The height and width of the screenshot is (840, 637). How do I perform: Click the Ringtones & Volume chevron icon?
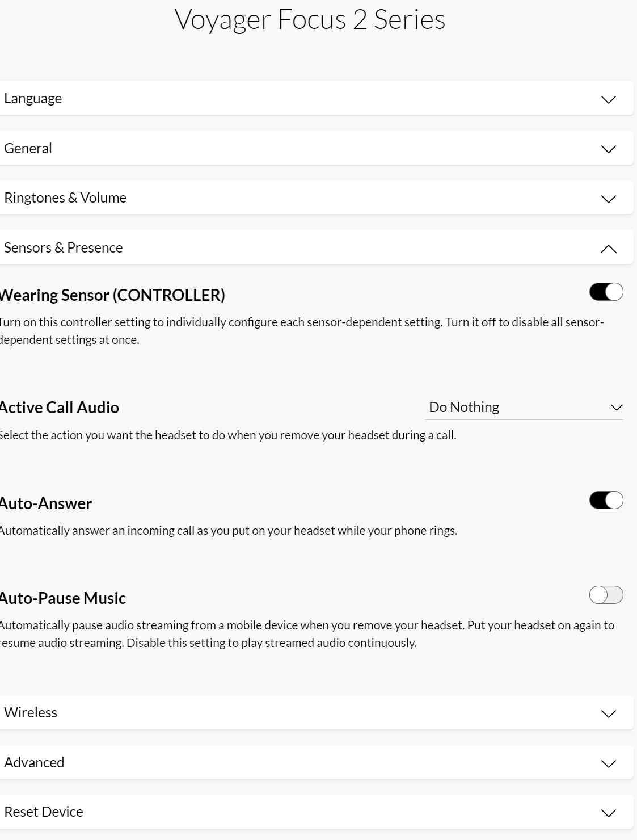[608, 199]
